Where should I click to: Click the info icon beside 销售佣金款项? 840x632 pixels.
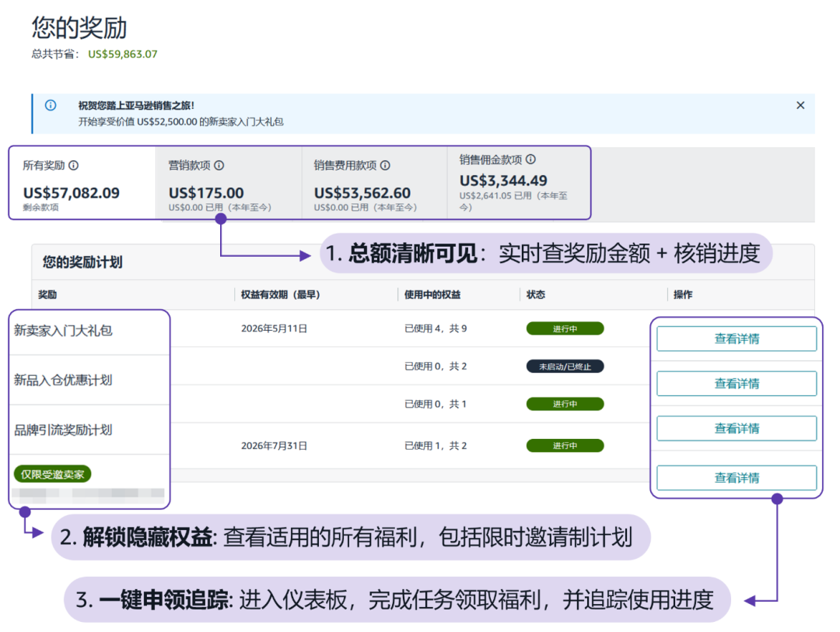(530, 160)
